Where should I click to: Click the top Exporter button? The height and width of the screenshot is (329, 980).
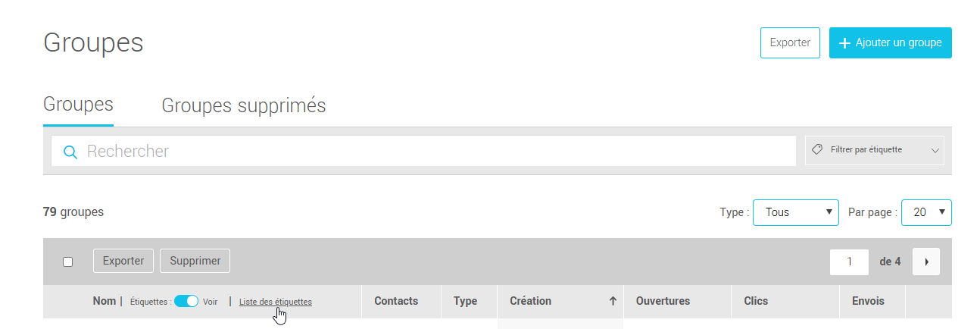tap(790, 43)
